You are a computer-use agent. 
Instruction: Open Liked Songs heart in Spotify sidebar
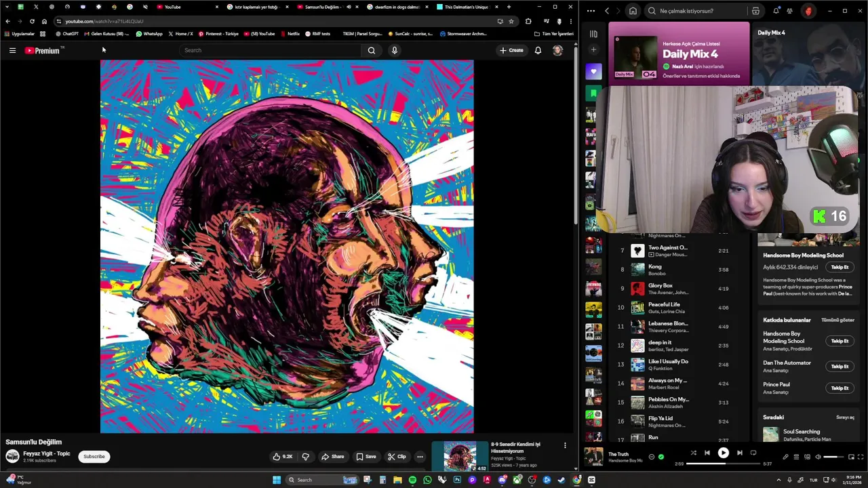593,71
